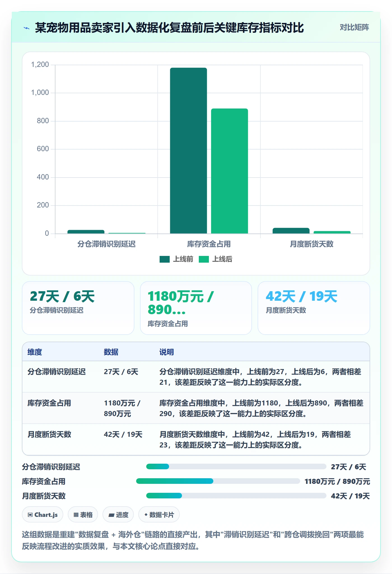Click the 库存资金占用 row description text

[x=261, y=408]
